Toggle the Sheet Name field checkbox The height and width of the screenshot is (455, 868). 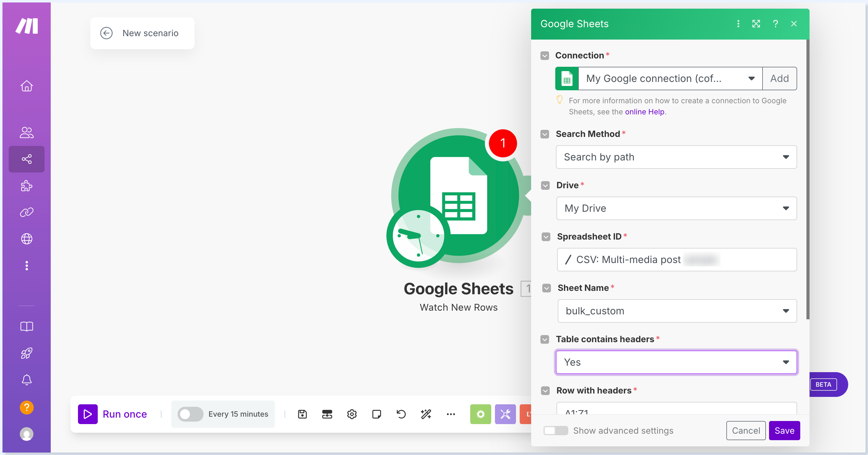point(547,288)
